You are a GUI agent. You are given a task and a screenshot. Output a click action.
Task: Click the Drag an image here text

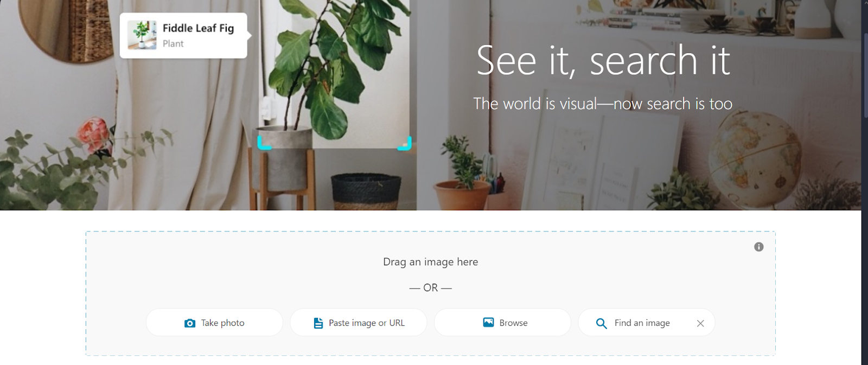[431, 262]
